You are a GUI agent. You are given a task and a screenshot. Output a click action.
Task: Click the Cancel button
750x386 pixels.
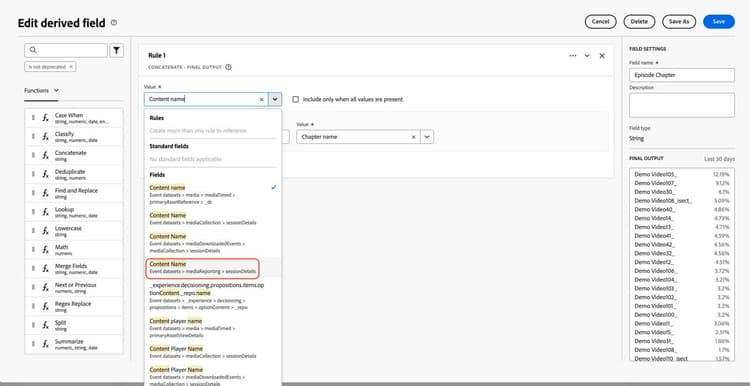pos(600,22)
